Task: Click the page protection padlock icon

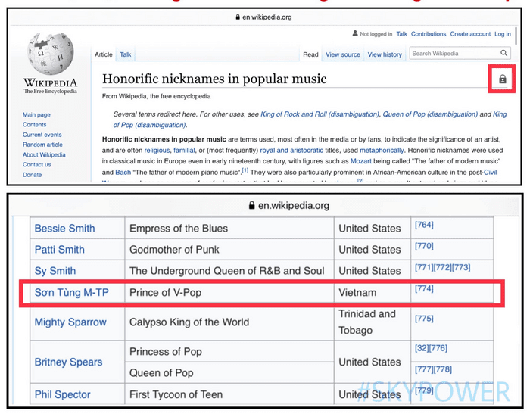Action: pos(503,79)
